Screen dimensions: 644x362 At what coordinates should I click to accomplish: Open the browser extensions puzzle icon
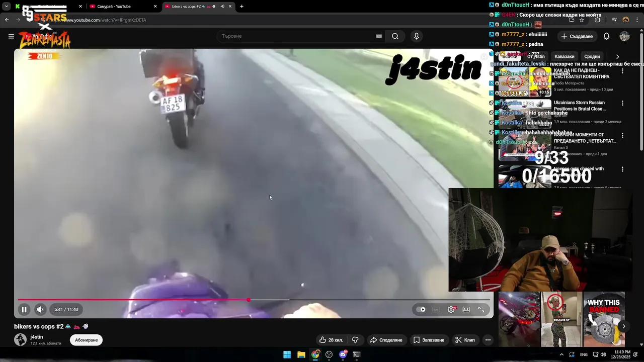598,20
